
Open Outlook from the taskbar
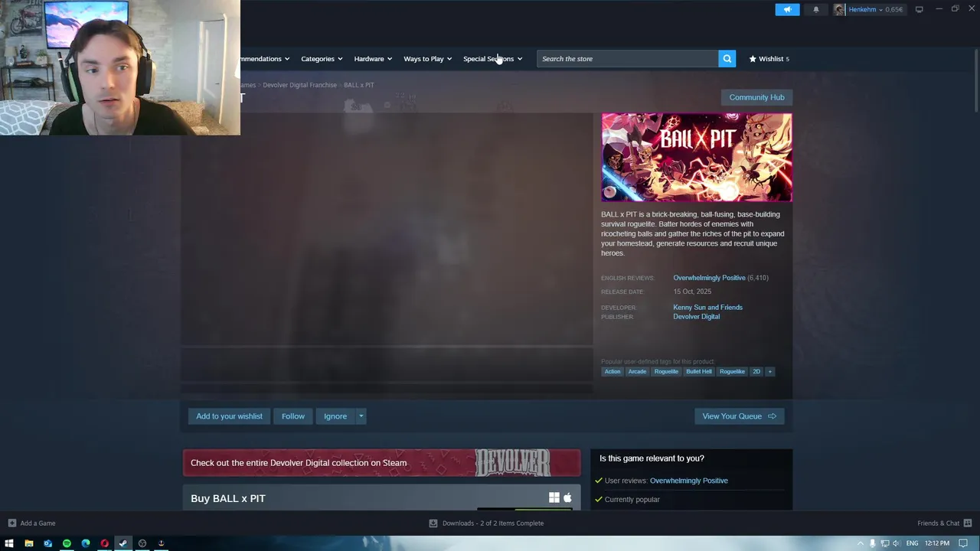pos(47,543)
